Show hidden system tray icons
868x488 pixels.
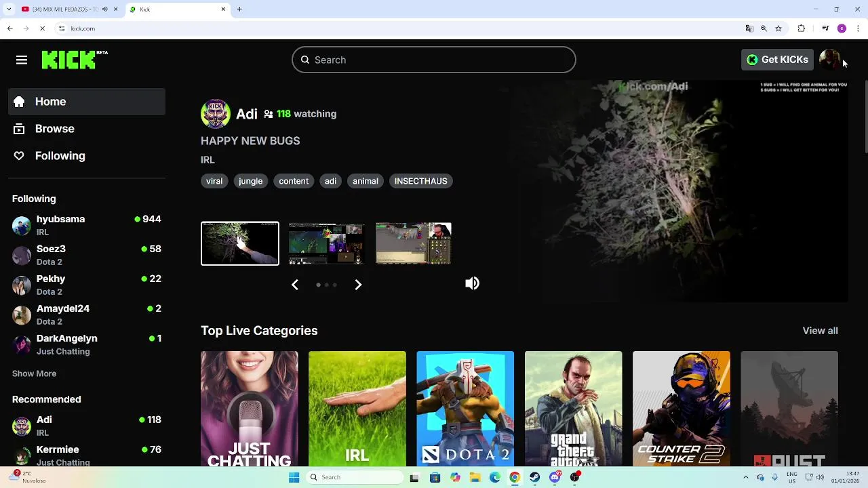[745, 477]
